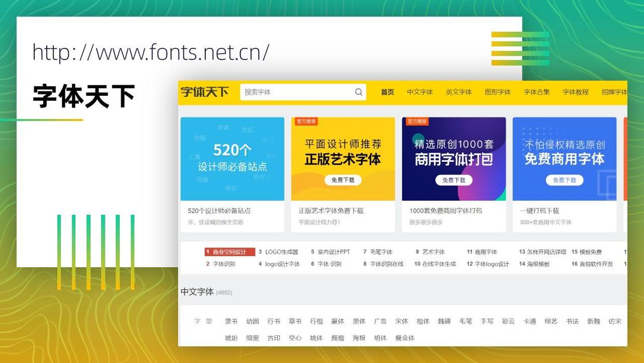Choose the 宋体 font category

click(x=401, y=321)
